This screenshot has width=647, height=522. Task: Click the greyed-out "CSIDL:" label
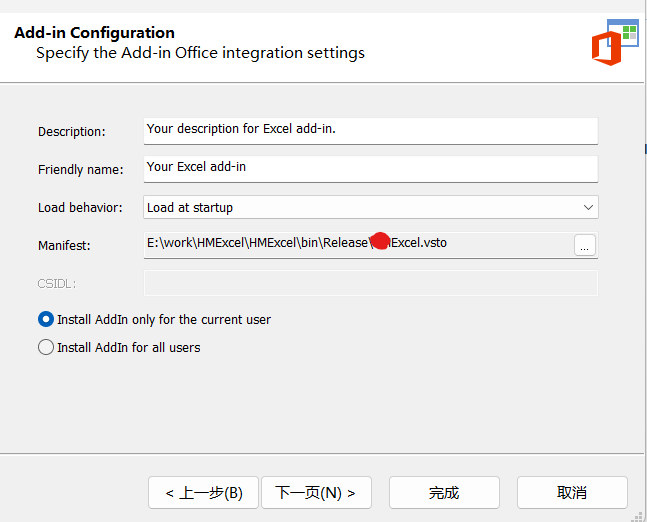tap(57, 284)
